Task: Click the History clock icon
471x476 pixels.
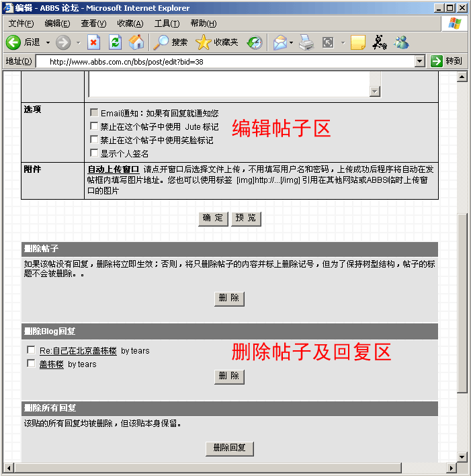Action: (255, 42)
